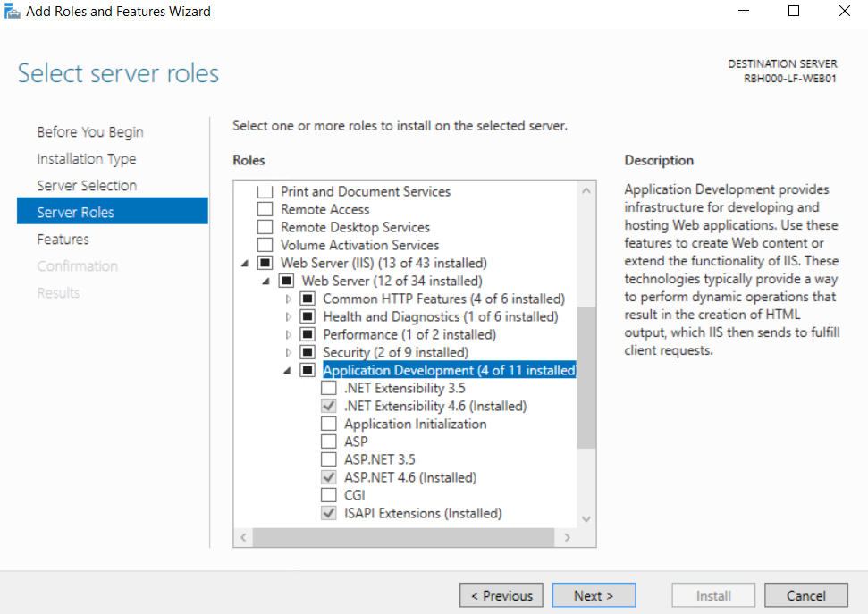This screenshot has width=868, height=614.
Task: Click the vertical scrollbar thumb
Action: [x=586, y=377]
